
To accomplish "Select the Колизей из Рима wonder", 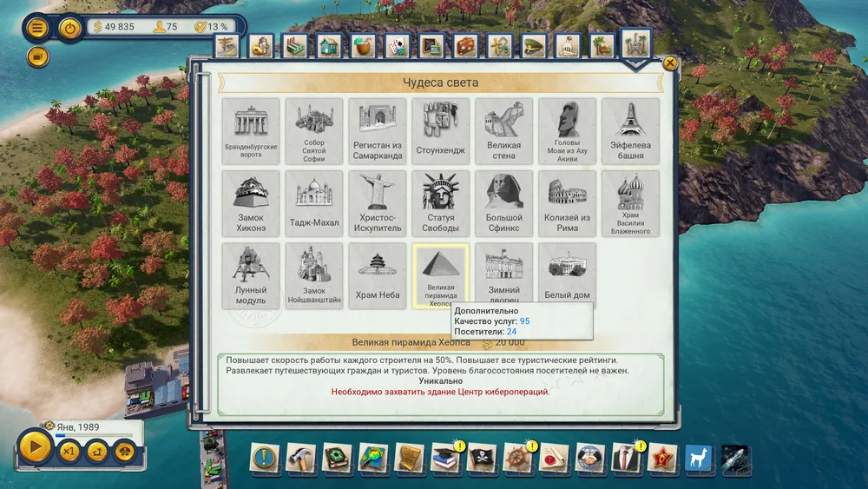I will tap(567, 204).
